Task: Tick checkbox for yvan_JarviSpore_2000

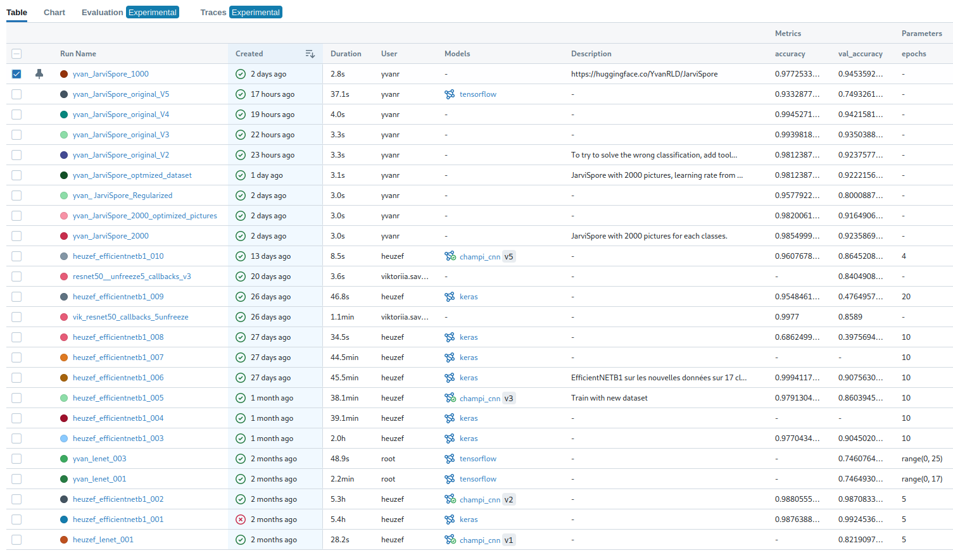Action: 16,236
